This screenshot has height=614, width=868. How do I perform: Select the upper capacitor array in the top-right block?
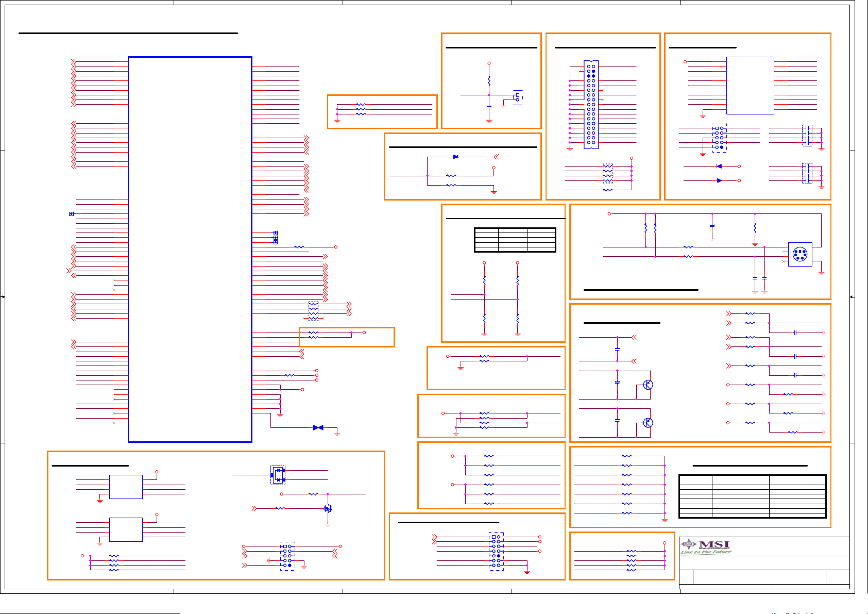(807, 135)
